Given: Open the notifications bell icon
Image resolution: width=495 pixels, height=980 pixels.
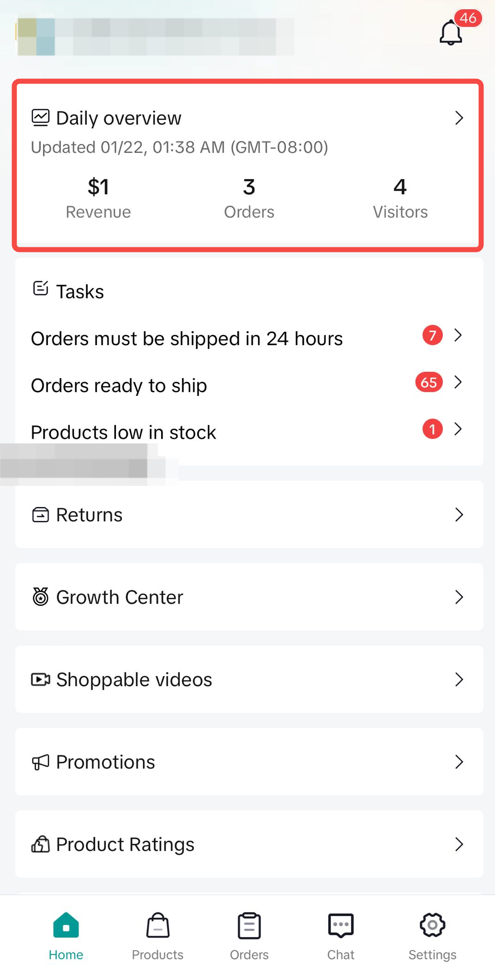Looking at the screenshot, I should point(451,32).
